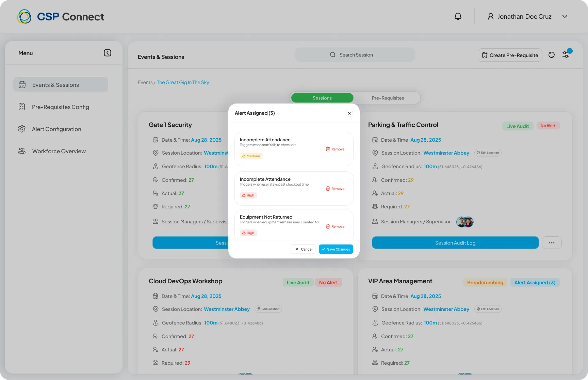Click Actual person icon in Parking & Traffic Control
This screenshot has width=588, height=380.
click(375, 193)
